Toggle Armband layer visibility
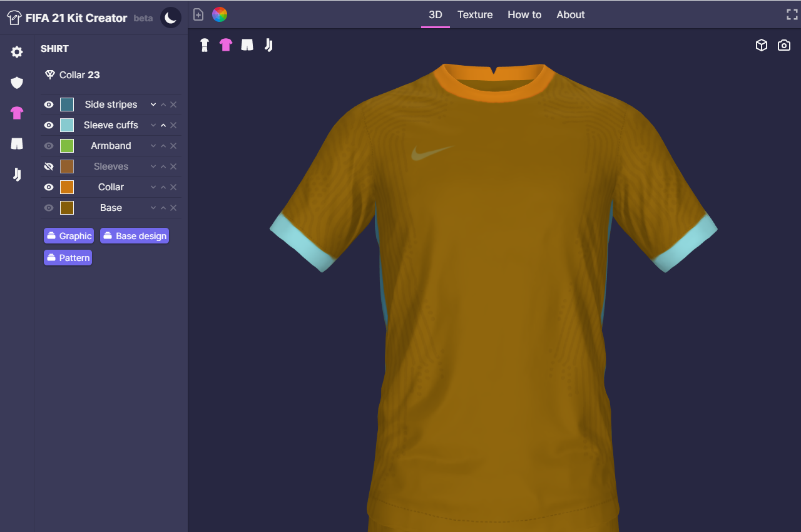This screenshot has width=801, height=532. coord(49,146)
